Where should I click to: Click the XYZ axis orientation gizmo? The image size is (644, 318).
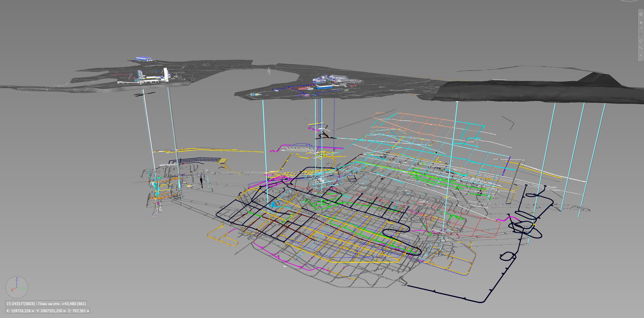17,287
